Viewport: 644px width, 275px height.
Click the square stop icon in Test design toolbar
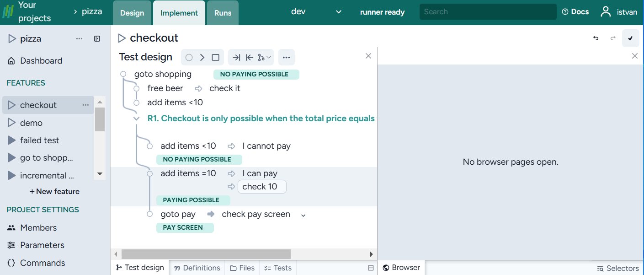click(216, 58)
